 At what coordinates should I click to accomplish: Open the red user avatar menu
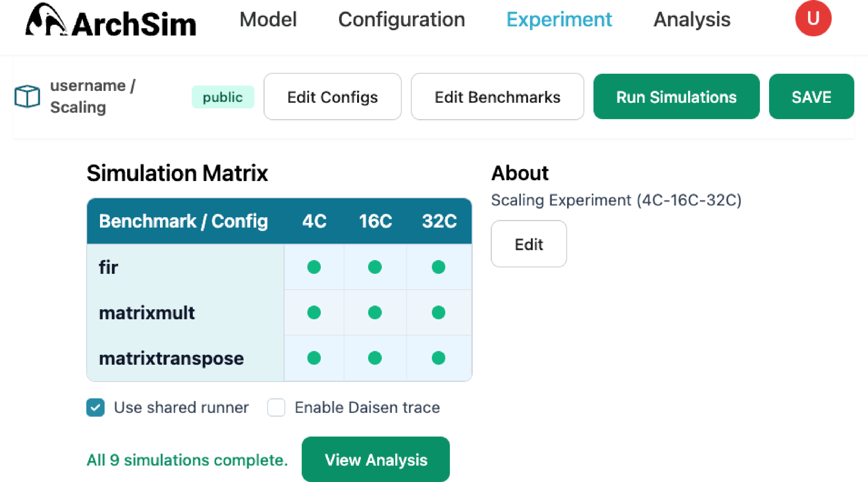pyautogui.click(x=813, y=18)
